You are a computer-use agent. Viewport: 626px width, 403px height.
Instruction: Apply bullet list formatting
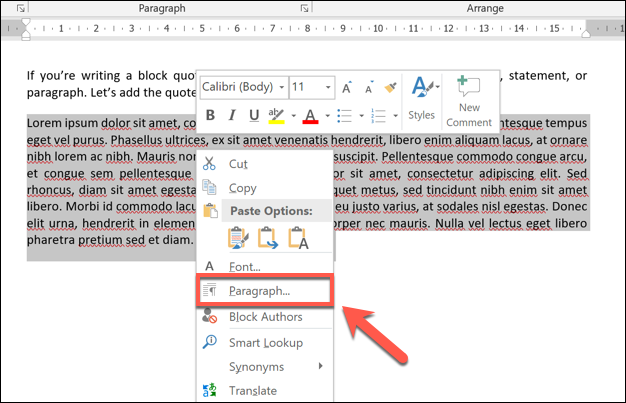point(343,116)
